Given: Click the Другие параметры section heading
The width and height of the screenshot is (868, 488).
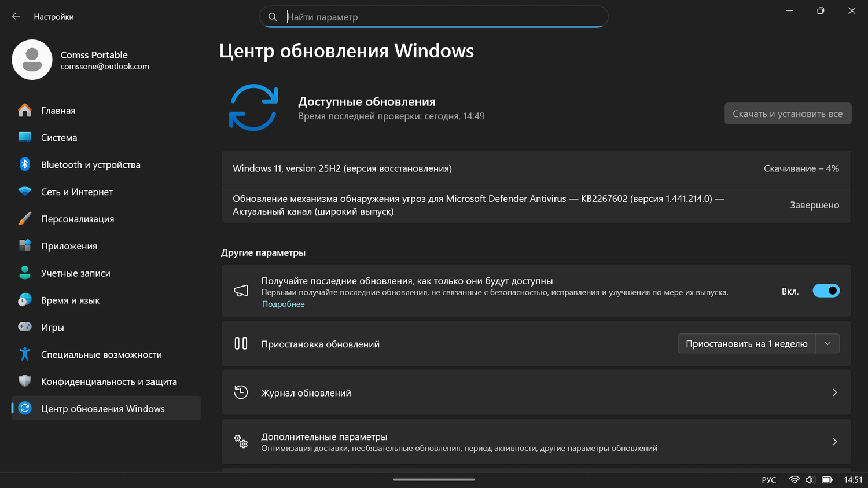Looking at the screenshot, I should pos(263,252).
